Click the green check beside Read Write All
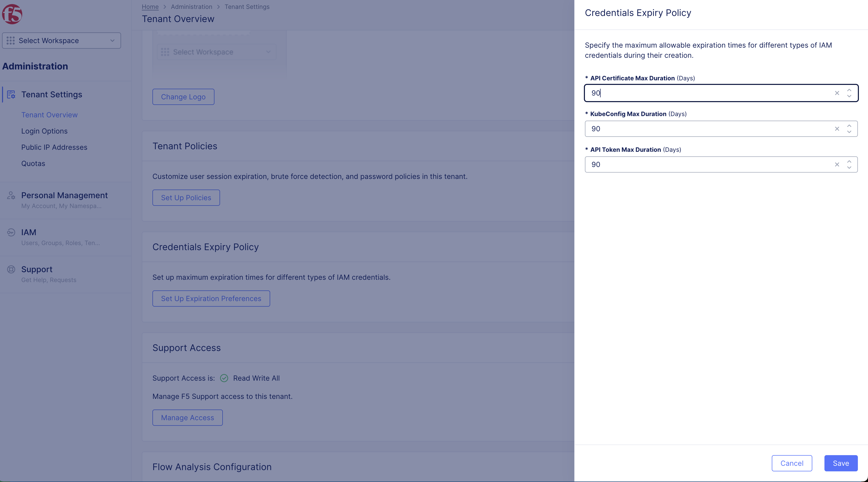This screenshot has width=868, height=482. (224, 378)
